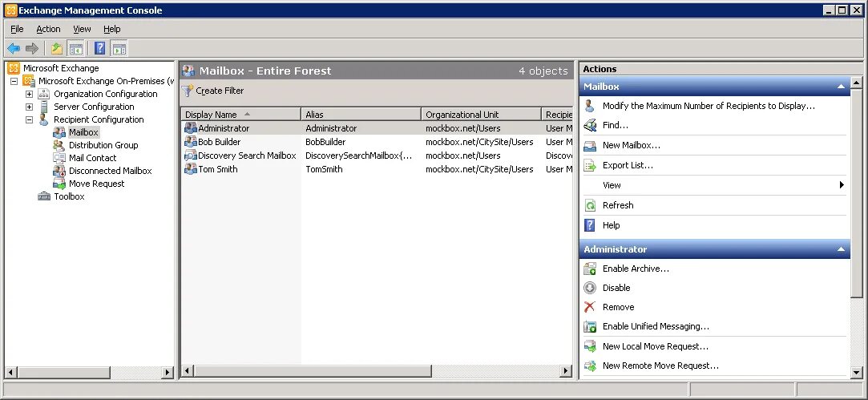
Task: Sort by the Display Name column header
Action: click(x=240, y=114)
